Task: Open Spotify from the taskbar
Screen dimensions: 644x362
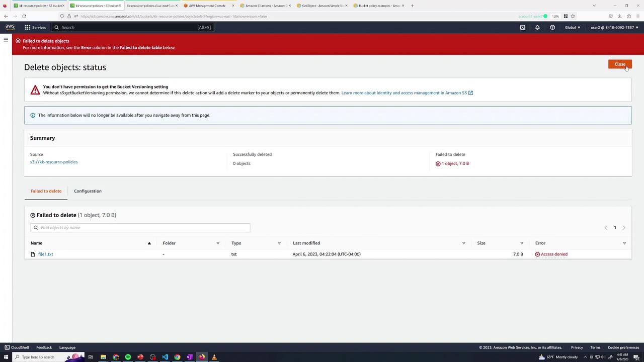Action: point(128,357)
